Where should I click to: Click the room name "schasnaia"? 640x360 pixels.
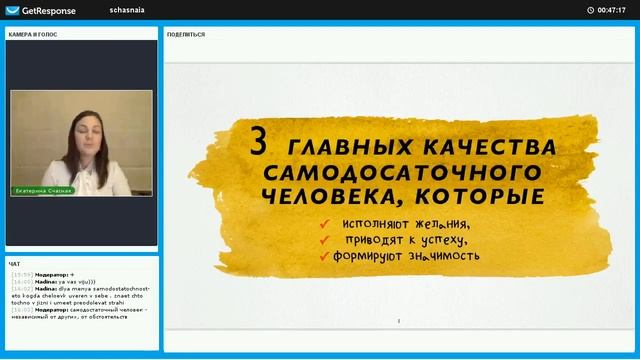127,10
